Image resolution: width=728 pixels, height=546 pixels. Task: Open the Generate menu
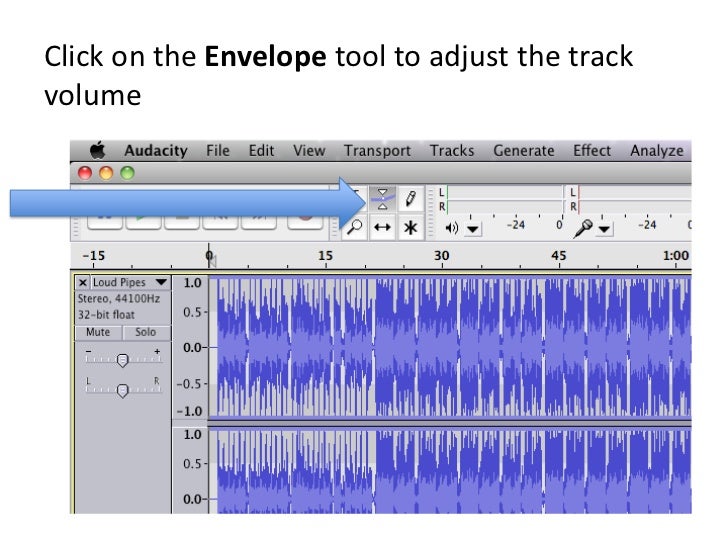[x=524, y=150]
